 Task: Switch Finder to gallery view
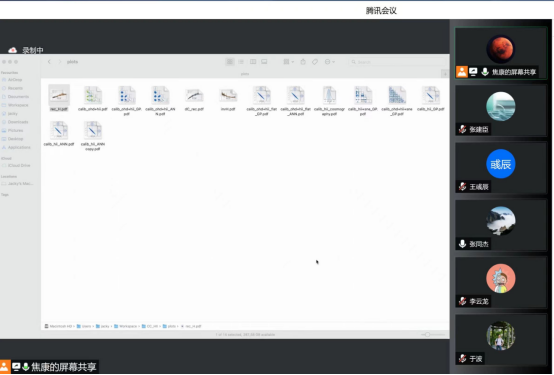(264, 62)
